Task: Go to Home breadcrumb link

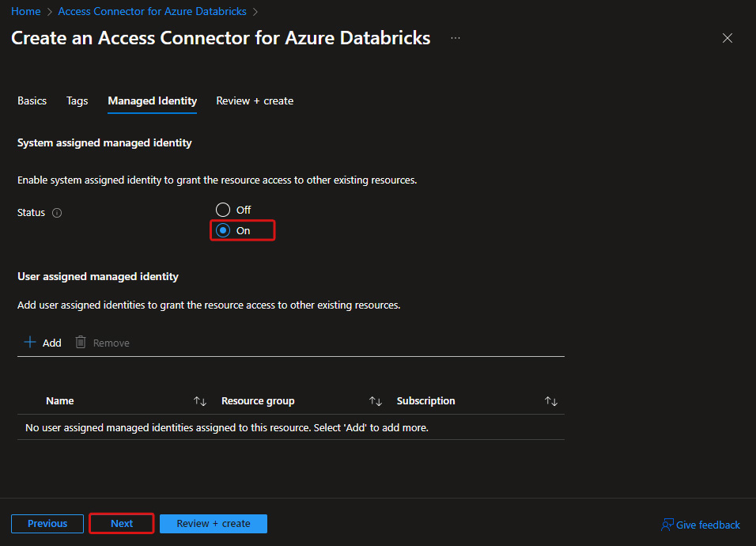Action: 26,11
